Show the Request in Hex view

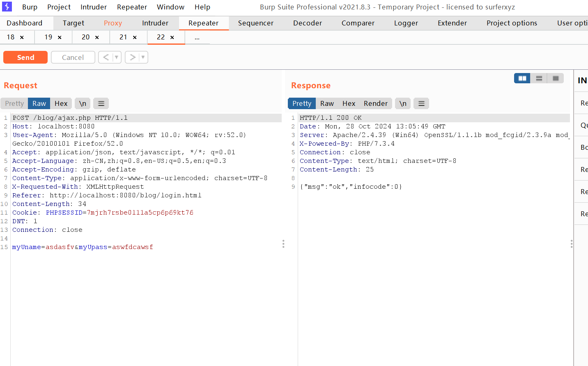pyautogui.click(x=61, y=103)
